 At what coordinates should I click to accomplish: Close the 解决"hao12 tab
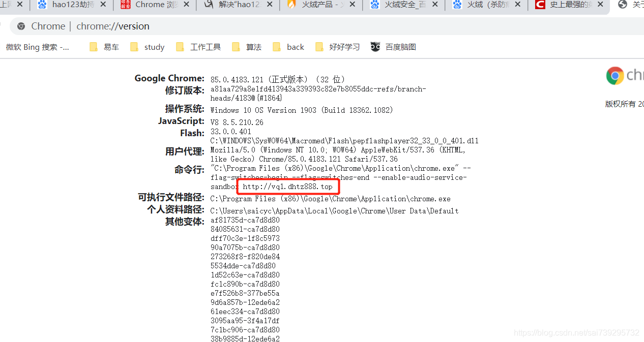269,5
